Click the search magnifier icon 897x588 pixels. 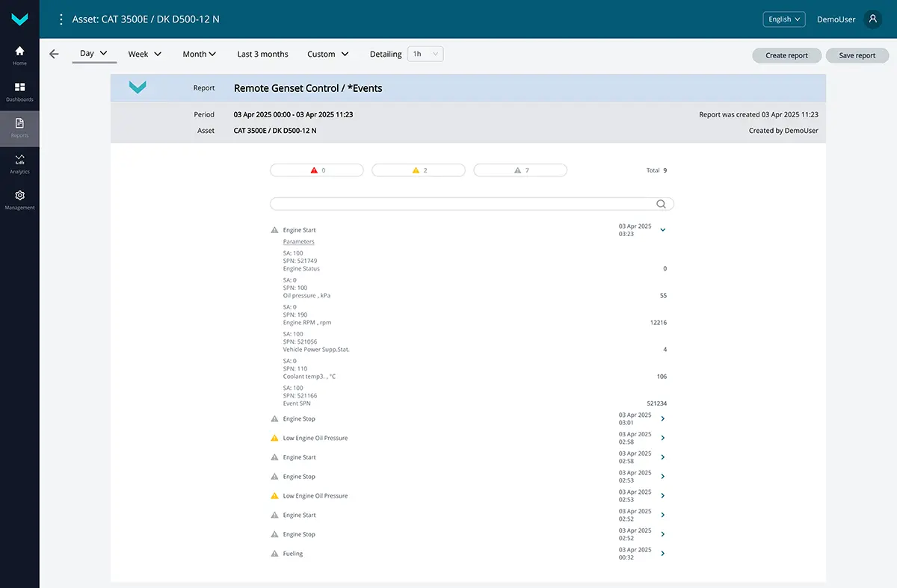(x=661, y=204)
